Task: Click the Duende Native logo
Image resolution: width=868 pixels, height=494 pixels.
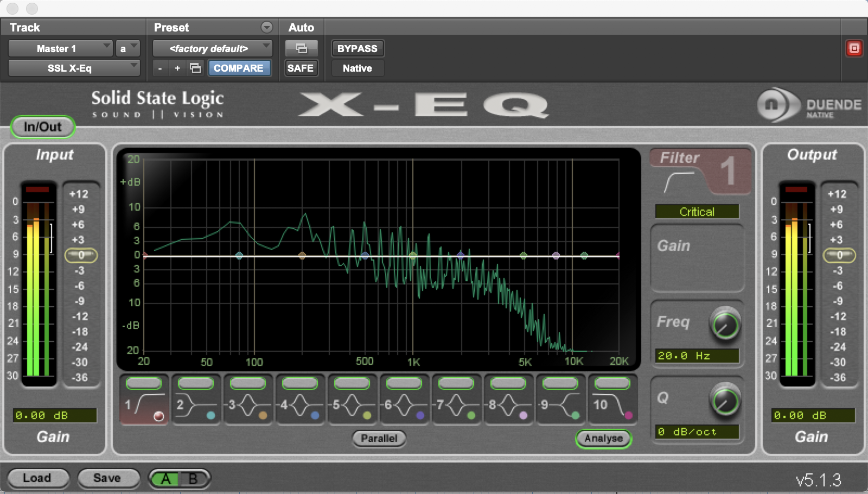Action: tap(808, 105)
